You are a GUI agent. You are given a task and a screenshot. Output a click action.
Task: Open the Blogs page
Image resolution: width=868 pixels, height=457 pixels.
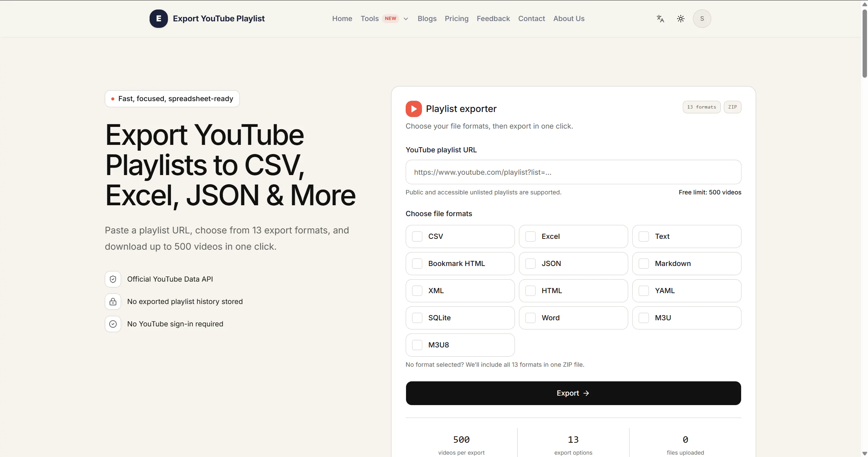point(427,19)
